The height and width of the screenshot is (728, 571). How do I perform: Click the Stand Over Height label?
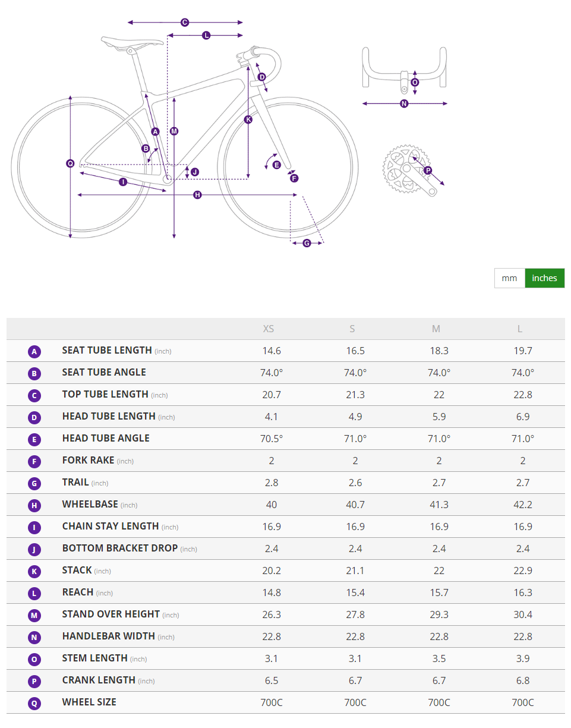tap(111, 614)
